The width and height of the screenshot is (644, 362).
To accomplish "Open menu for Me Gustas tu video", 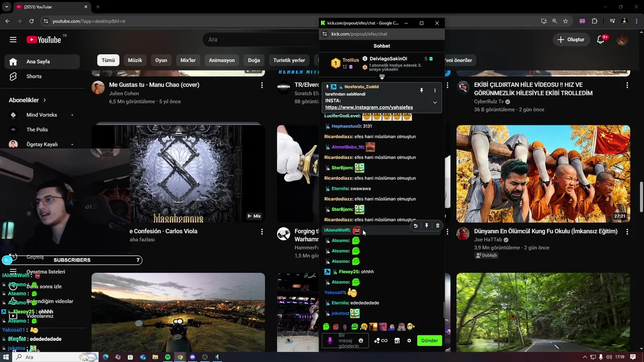I will click(262, 85).
